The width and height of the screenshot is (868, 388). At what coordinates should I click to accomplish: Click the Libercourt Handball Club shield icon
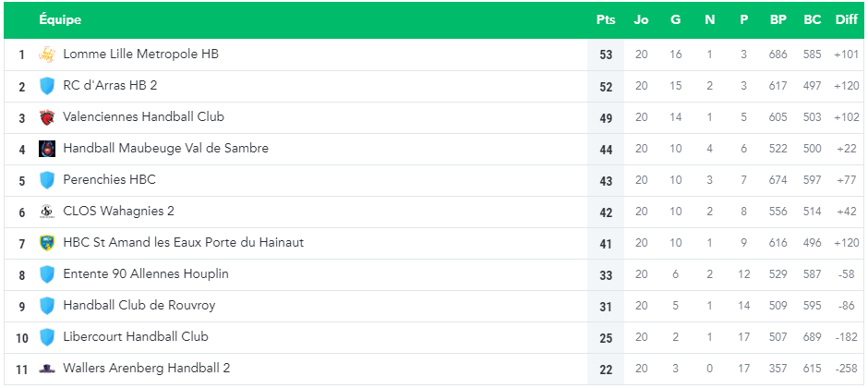pyautogui.click(x=47, y=337)
